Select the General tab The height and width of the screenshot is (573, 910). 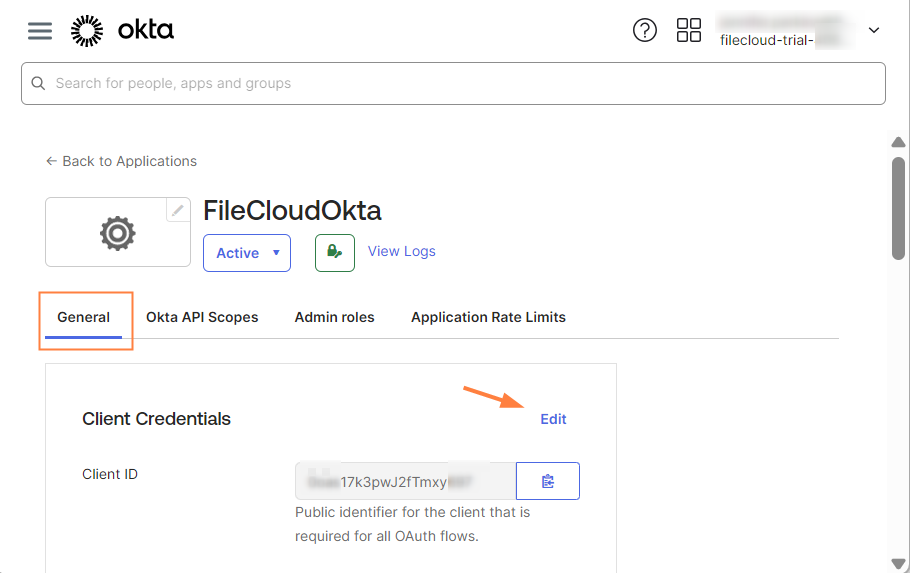[84, 317]
